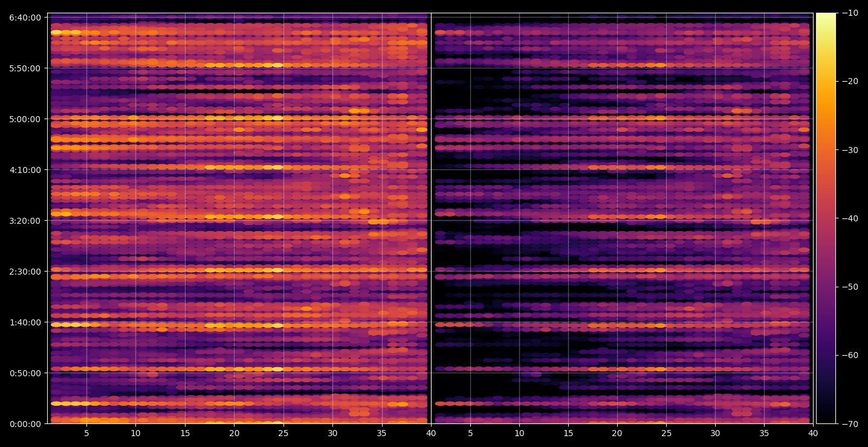Click tick label 25 under left heatmap
868x447 pixels.
(x=283, y=433)
